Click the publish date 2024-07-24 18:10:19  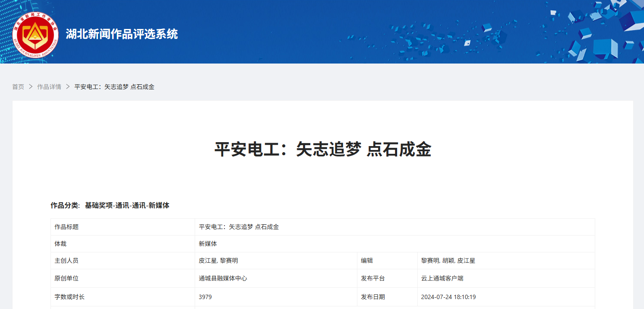pos(448,297)
